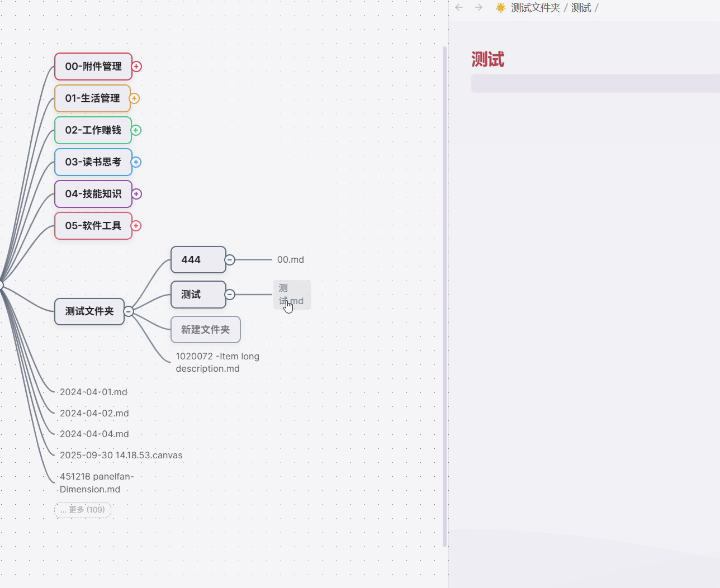Click 测试 in the breadcrumb path
The width and height of the screenshot is (720, 588).
(581, 7)
